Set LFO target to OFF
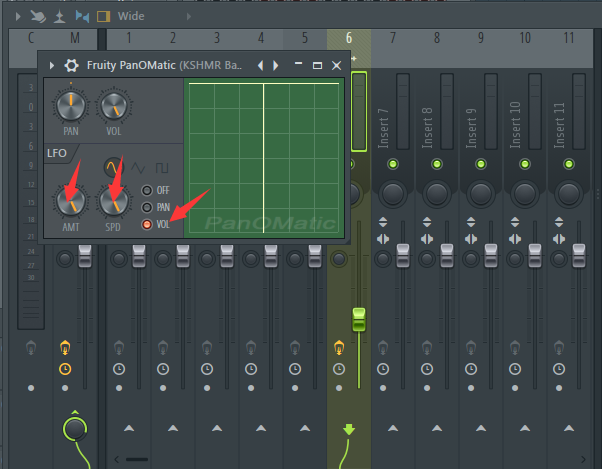This screenshot has height=469, width=602. [147, 190]
